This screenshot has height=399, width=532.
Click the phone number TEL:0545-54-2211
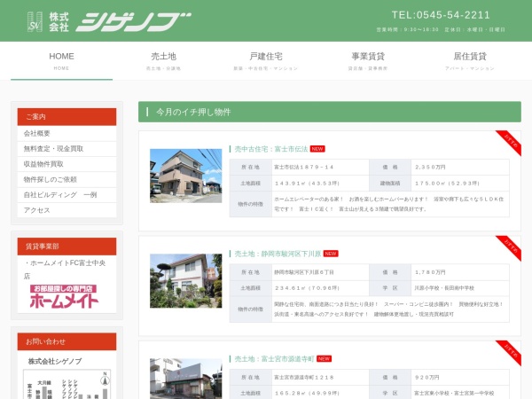pos(441,15)
